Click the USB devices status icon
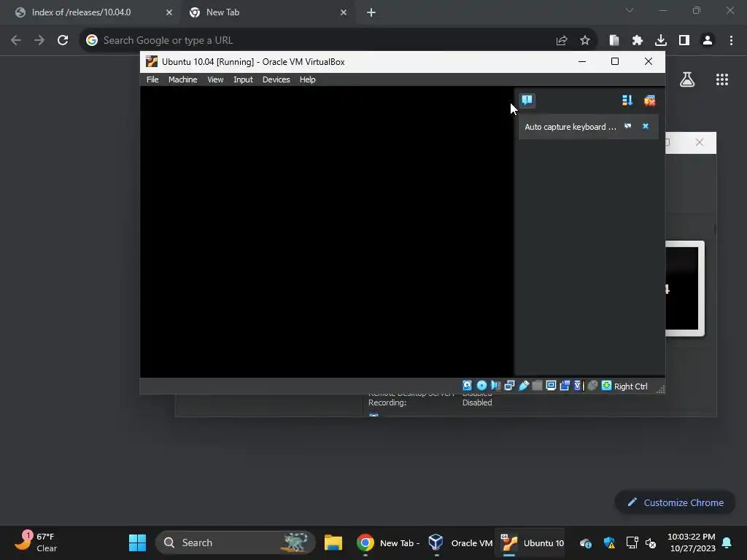This screenshot has width=747, height=560. (523, 386)
